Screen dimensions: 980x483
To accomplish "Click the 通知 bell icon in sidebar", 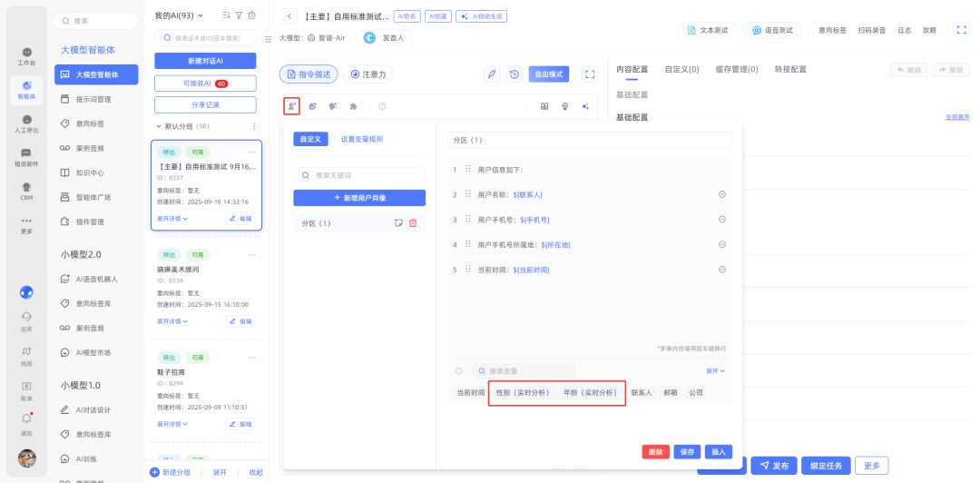I will point(26,419).
